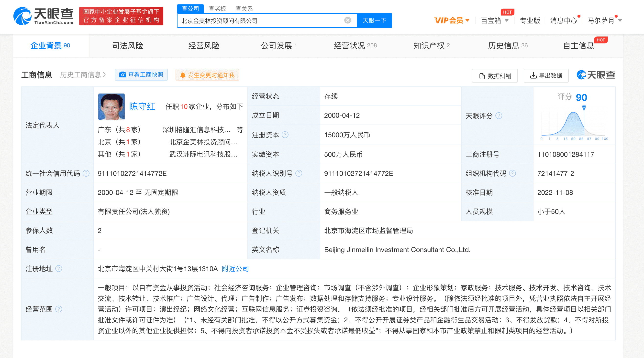Image resolution: width=644 pixels, height=358 pixels.
Task: Open help icon beside 统一社会信用代码
Action: pyautogui.click(x=86, y=173)
